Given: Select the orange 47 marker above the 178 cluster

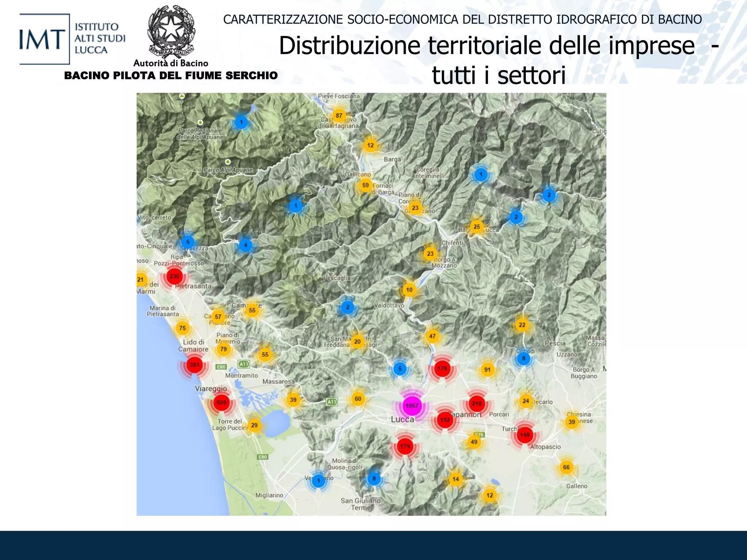Looking at the screenshot, I should [432, 336].
